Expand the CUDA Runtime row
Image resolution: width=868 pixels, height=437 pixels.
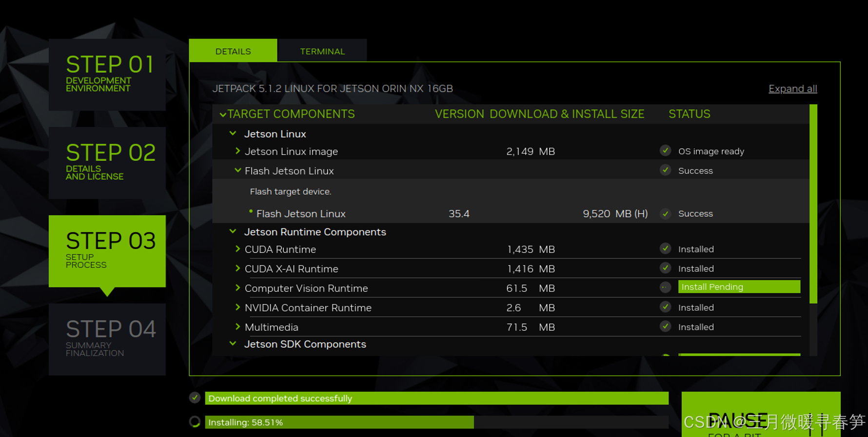tap(237, 249)
